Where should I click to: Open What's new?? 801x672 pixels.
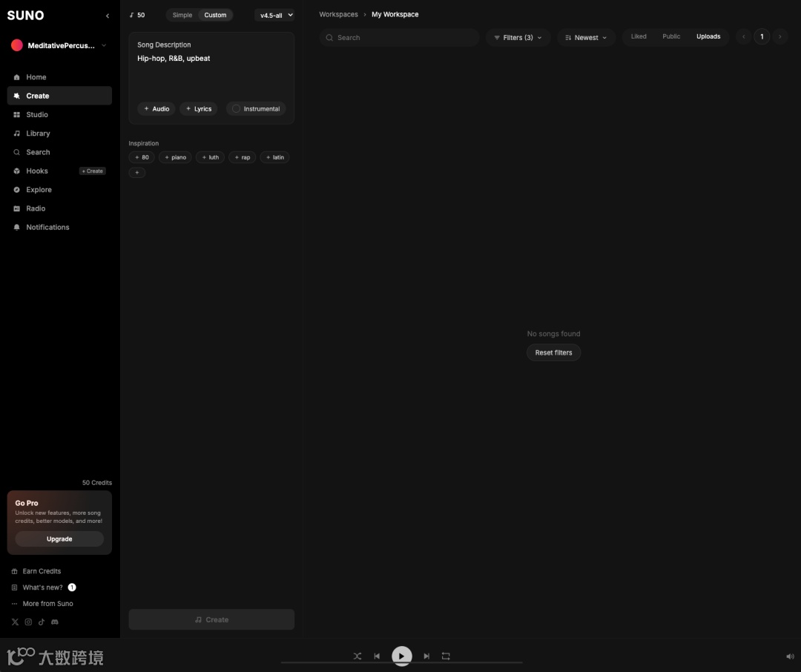[x=42, y=587]
